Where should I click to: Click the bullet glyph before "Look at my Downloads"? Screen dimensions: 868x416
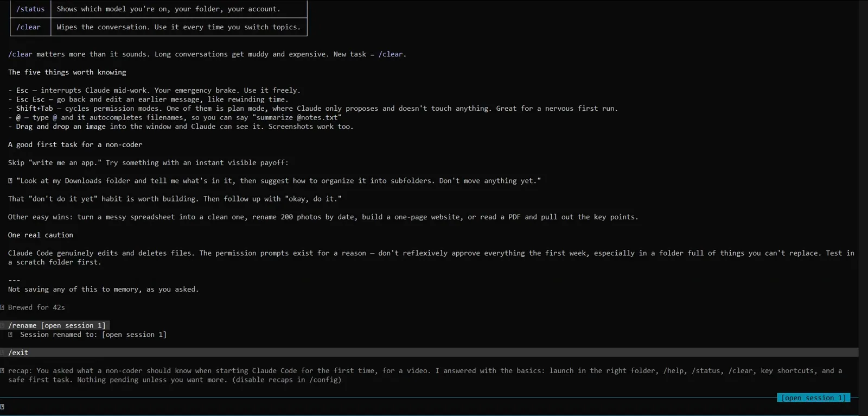(10, 181)
